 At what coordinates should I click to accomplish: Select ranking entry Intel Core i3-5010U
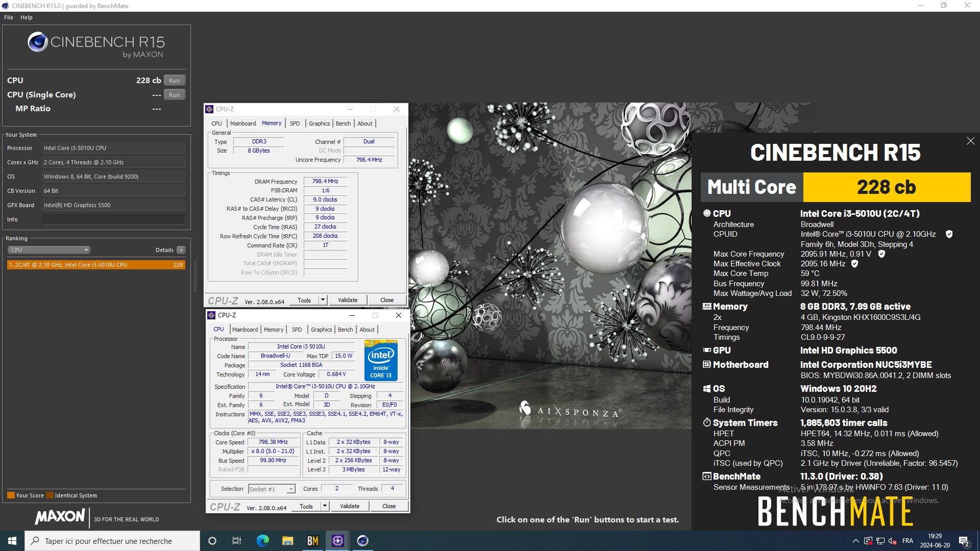(96, 265)
